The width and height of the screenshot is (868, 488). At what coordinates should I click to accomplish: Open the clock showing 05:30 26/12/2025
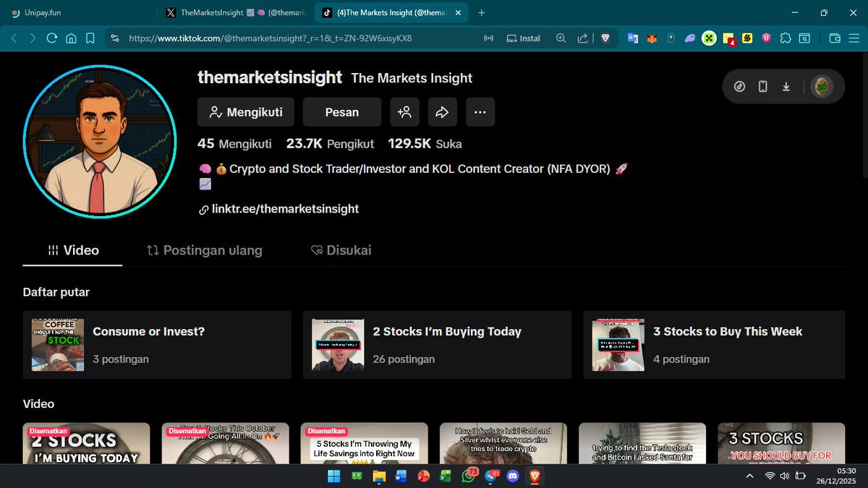837,476
